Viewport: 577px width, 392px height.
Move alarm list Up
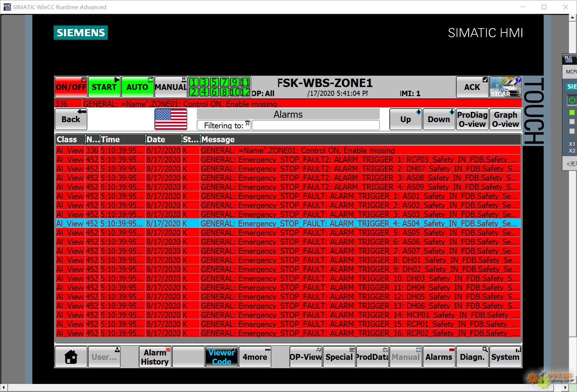click(405, 119)
